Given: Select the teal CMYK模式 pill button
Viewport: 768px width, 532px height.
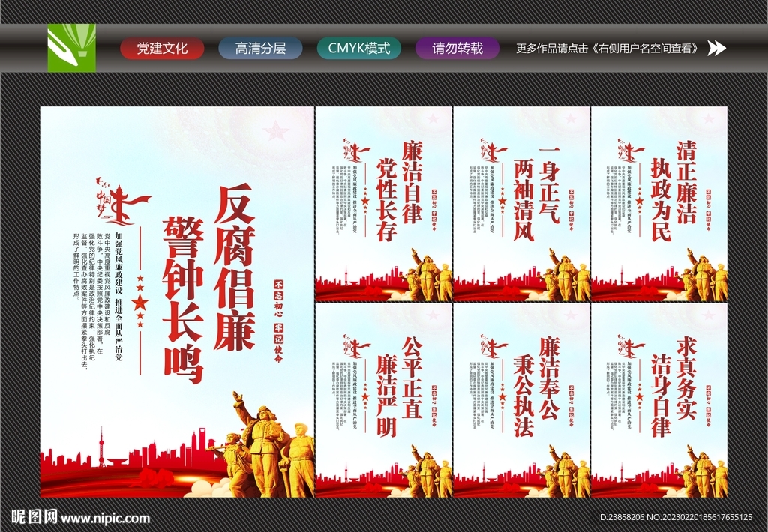Looking at the screenshot, I should tap(359, 49).
